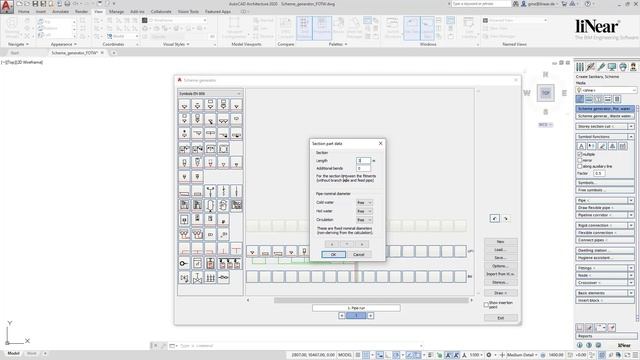640x360 pixels.
Task: Click TOP face of the ViewCube
Action: point(546,93)
